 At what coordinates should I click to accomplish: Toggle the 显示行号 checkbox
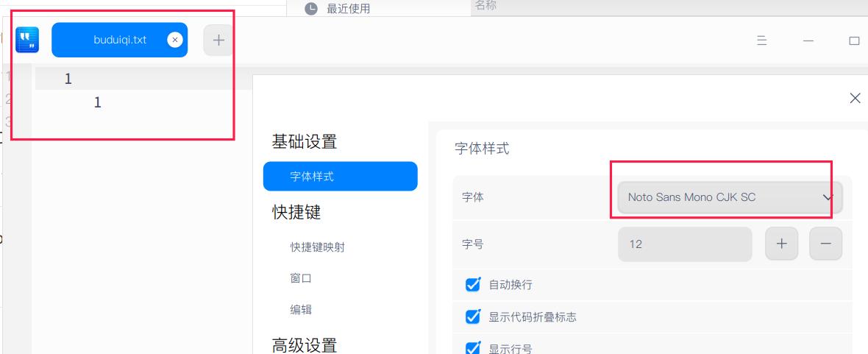(x=473, y=348)
